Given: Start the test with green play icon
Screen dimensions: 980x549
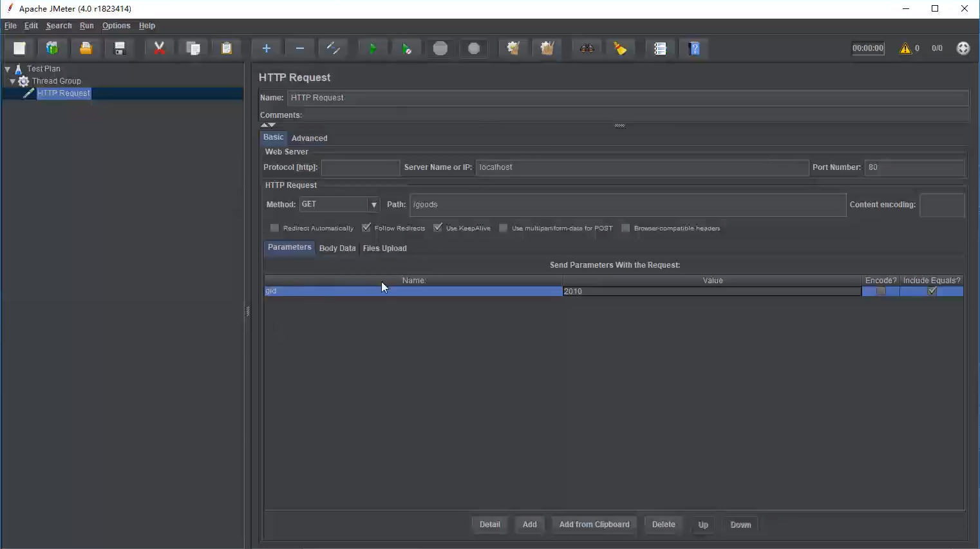Looking at the screenshot, I should point(372,48).
